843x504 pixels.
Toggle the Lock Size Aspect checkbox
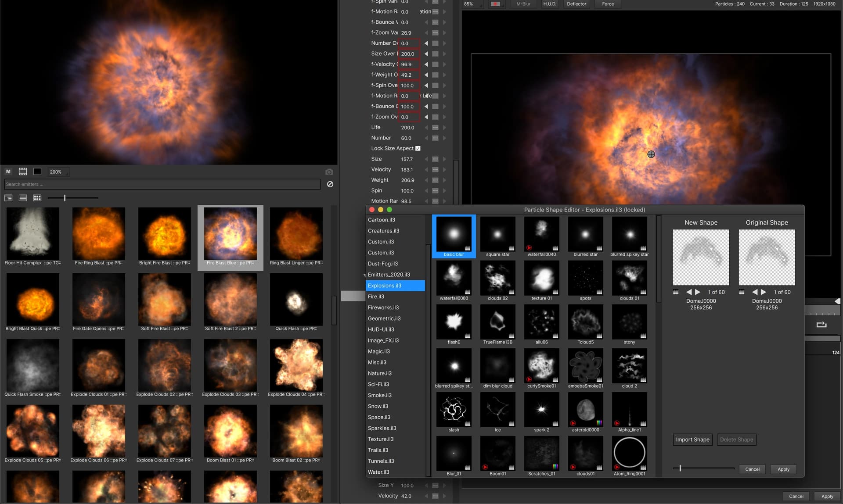[x=418, y=148]
